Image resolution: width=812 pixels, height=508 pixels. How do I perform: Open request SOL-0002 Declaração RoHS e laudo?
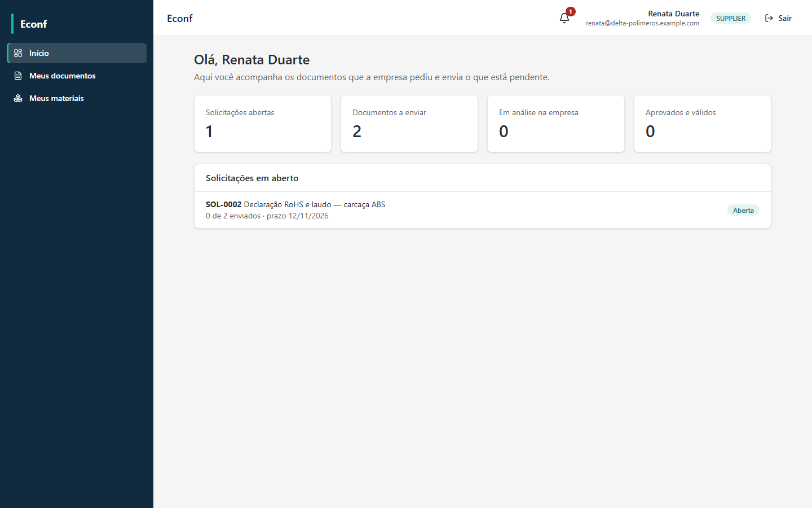click(483, 210)
